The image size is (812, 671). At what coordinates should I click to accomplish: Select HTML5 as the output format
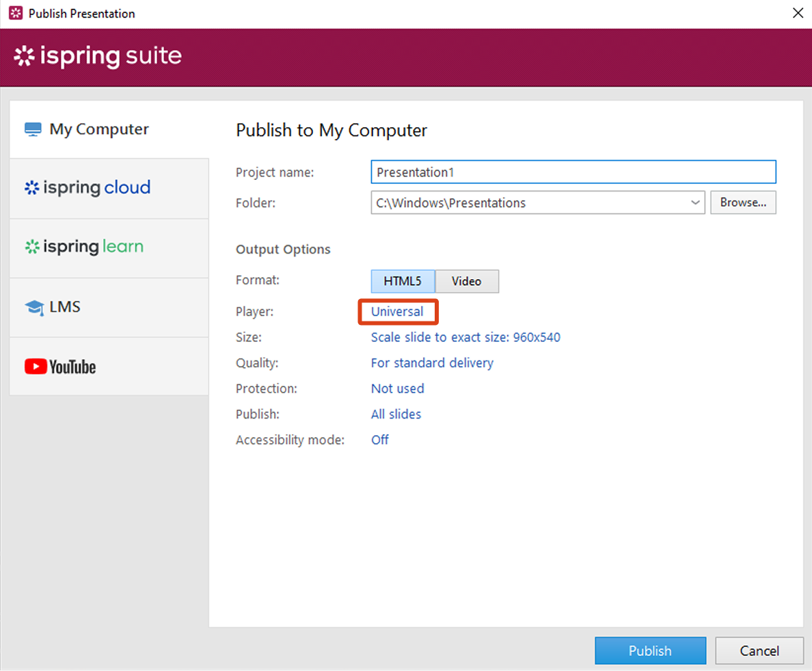click(x=402, y=281)
